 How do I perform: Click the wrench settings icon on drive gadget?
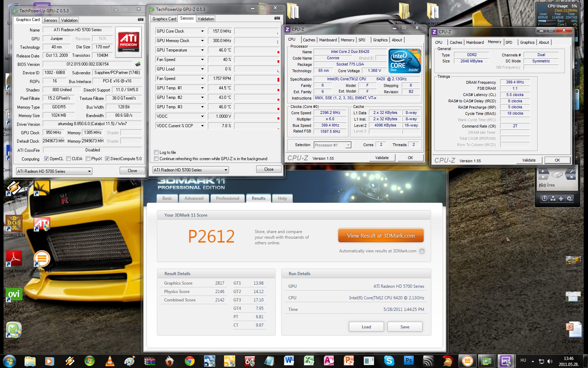pos(572,171)
